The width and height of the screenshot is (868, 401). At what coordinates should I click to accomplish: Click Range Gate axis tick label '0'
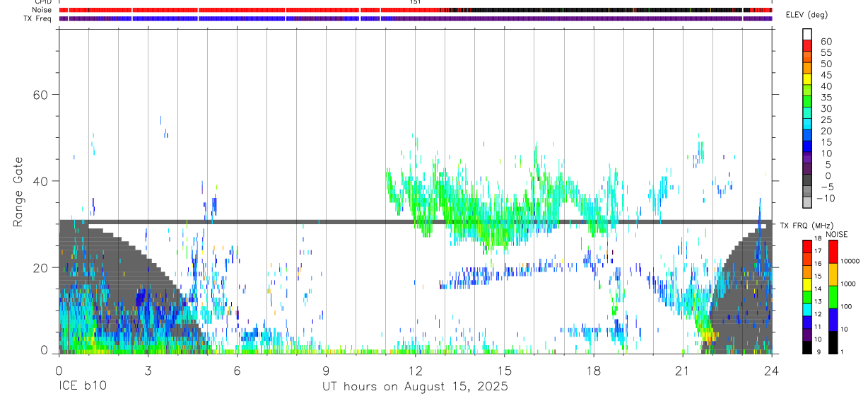click(45, 350)
